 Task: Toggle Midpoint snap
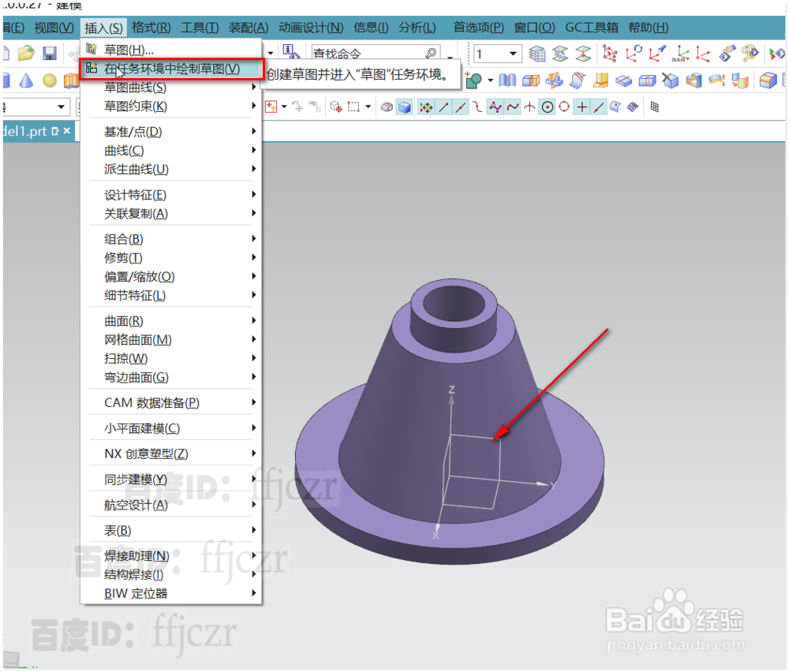tap(461, 106)
